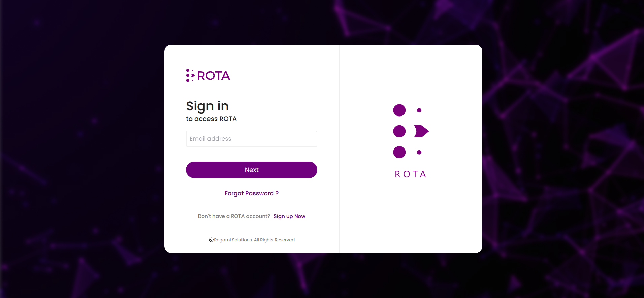The height and width of the screenshot is (298, 644).
Task: Open the Forgot Password link
Action: [x=251, y=193]
